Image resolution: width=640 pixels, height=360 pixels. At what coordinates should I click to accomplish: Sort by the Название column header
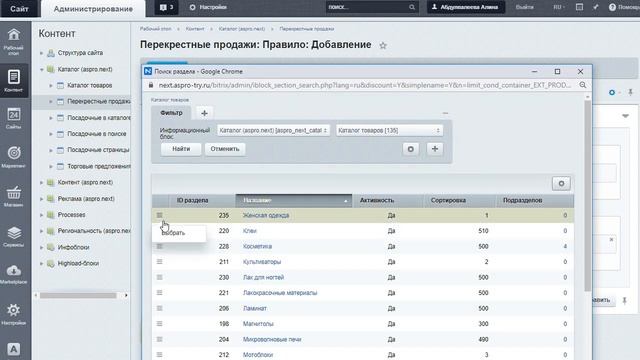[x=293, y=200]
